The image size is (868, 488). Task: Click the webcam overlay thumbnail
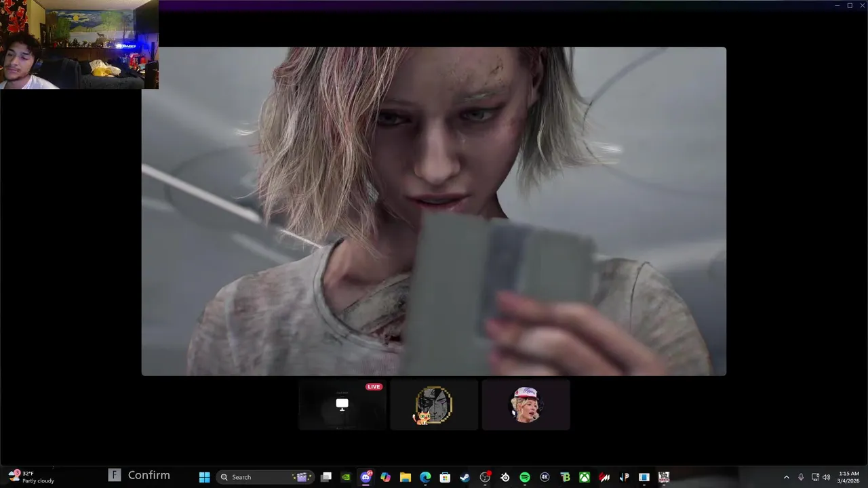pos(79,45)
